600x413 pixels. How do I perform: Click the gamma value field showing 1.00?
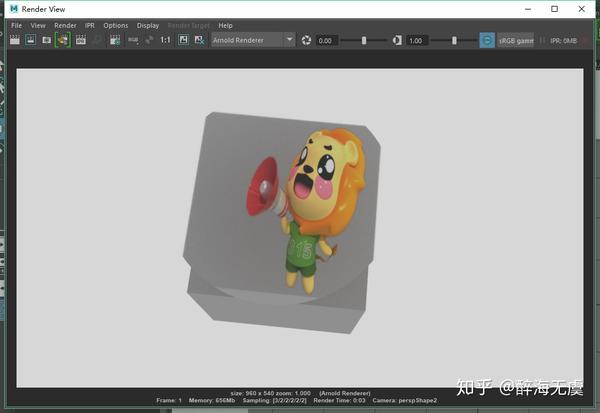(417, 41)
